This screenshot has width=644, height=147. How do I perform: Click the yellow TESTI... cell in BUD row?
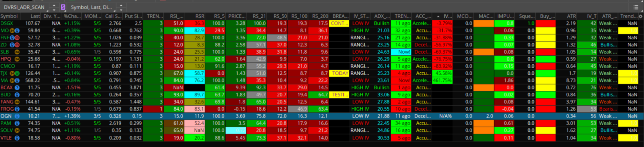(339, 95)
